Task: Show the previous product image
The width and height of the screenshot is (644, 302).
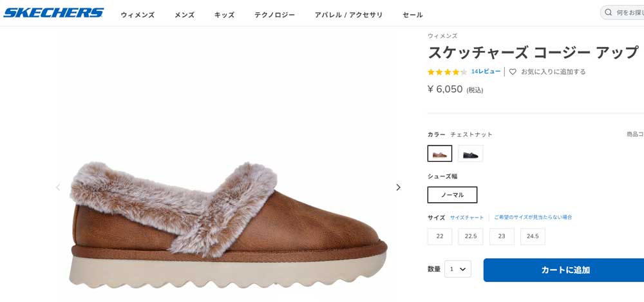Action: 58,187
